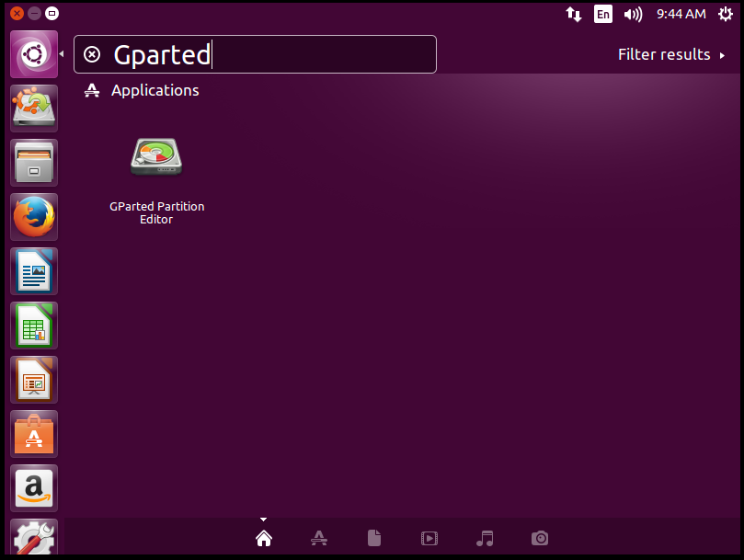Switch to the Applications lens in bottom bar

tap(319, 539)
